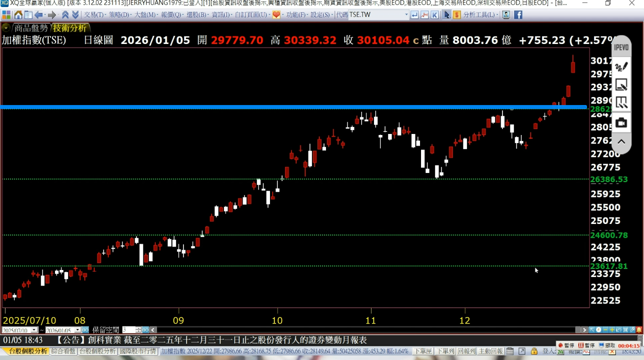
Task: Pause recording with the red-dot 暫停 button
Action: pyautogui.click(x=566, y=345)
